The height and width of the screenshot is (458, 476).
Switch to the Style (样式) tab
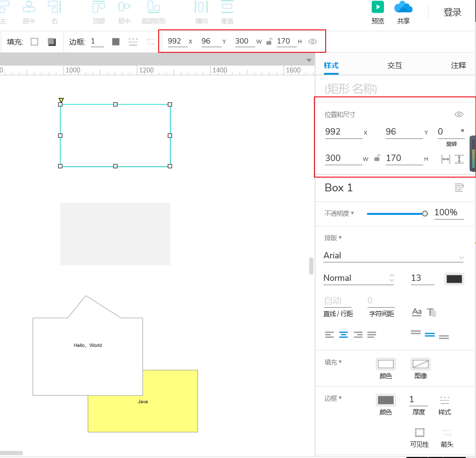(331, 66)
